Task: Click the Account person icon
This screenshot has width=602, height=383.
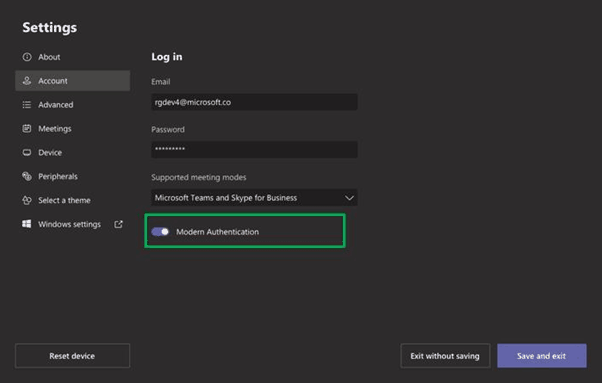Action: [27, 81]
